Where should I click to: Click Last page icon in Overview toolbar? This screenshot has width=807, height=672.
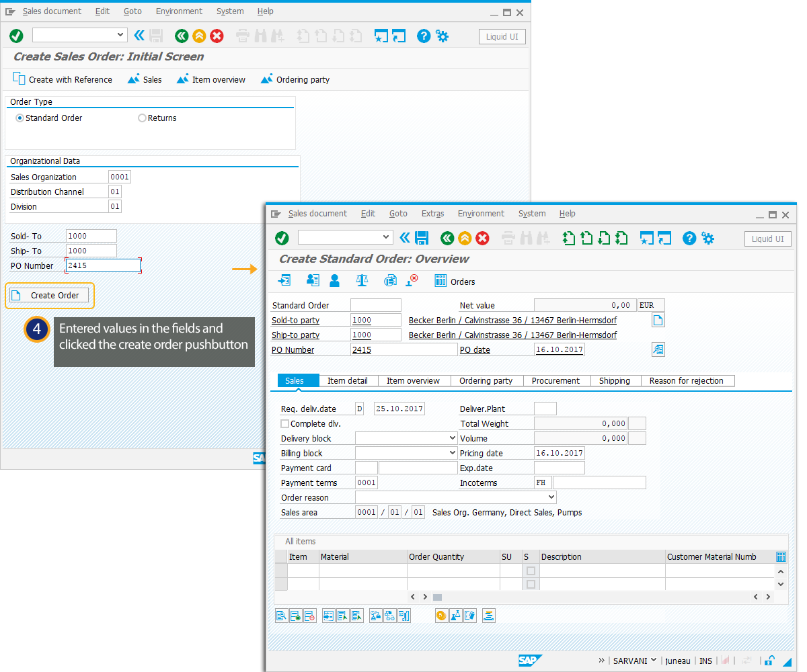click(621, 238)
